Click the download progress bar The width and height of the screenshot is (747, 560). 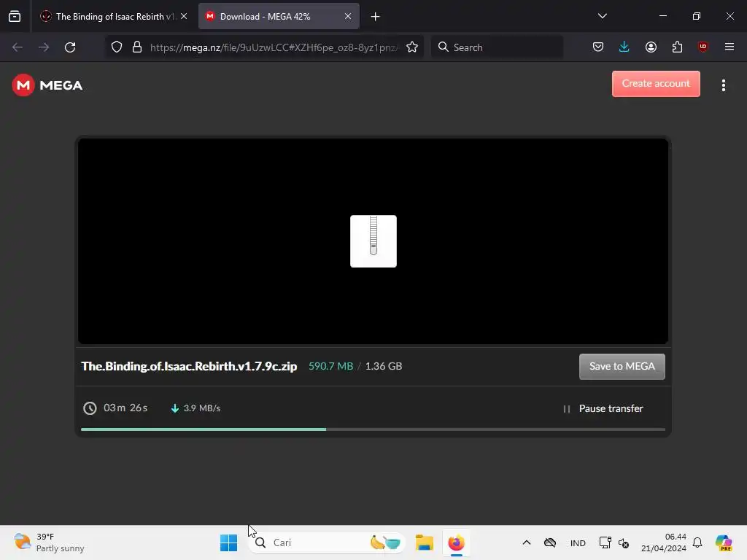coord(373,429)
